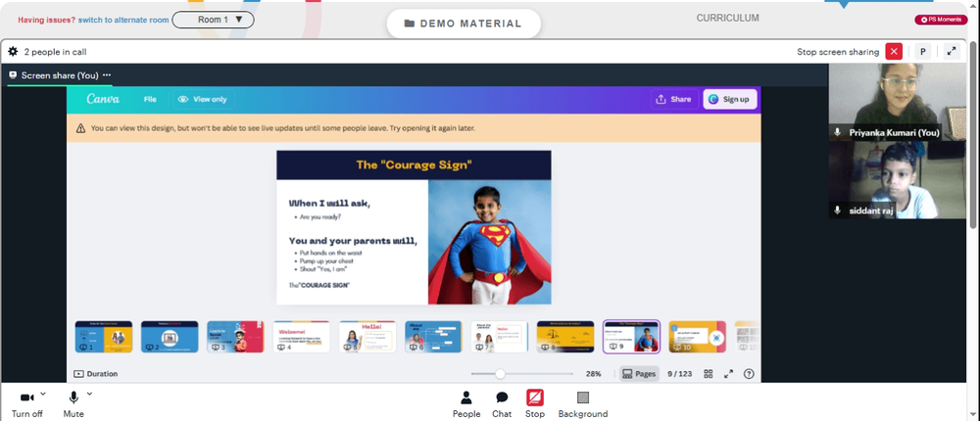980x421 pixels.
Task: Select page 7 thumbnail
Action: point(500,337)
